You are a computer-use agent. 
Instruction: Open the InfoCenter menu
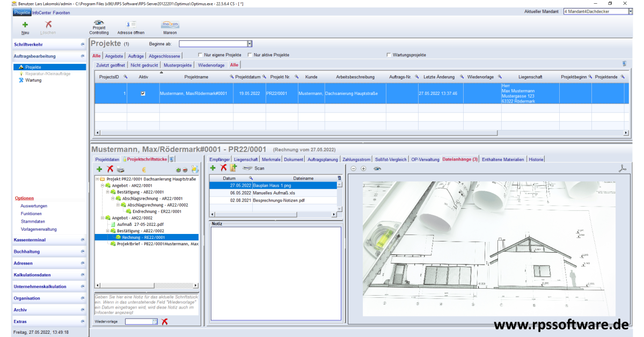pos(42,12)
